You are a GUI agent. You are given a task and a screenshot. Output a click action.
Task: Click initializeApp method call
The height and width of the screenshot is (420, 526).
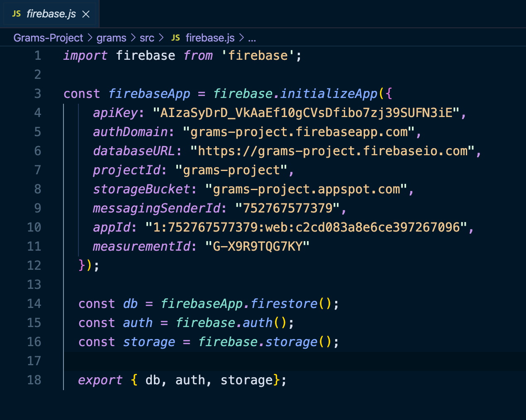coord(329,94)
